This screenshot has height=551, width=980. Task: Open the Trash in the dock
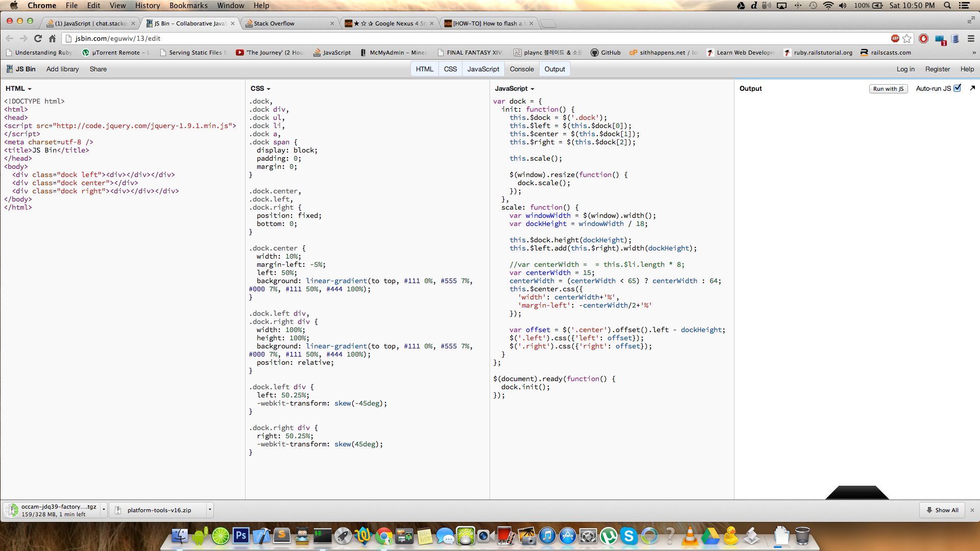(x=802, y=536)
